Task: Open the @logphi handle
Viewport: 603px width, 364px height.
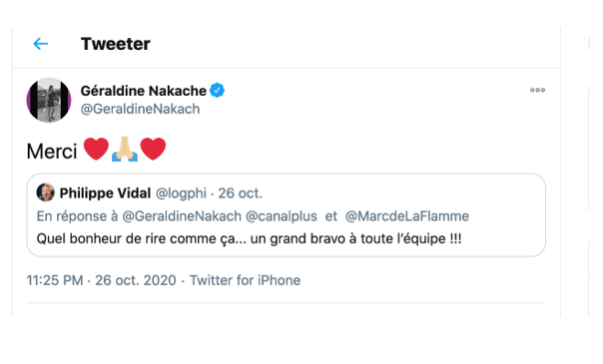Action: point(181,193)
